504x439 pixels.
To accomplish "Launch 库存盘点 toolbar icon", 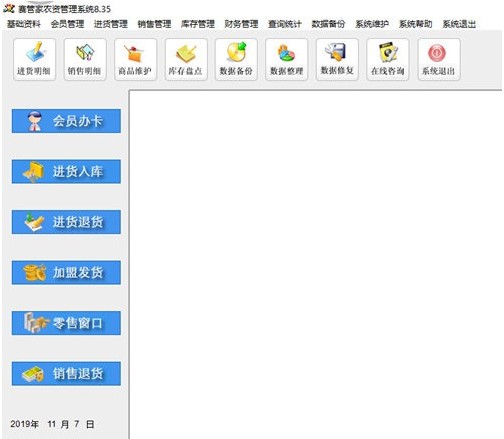I will [186, 59].
